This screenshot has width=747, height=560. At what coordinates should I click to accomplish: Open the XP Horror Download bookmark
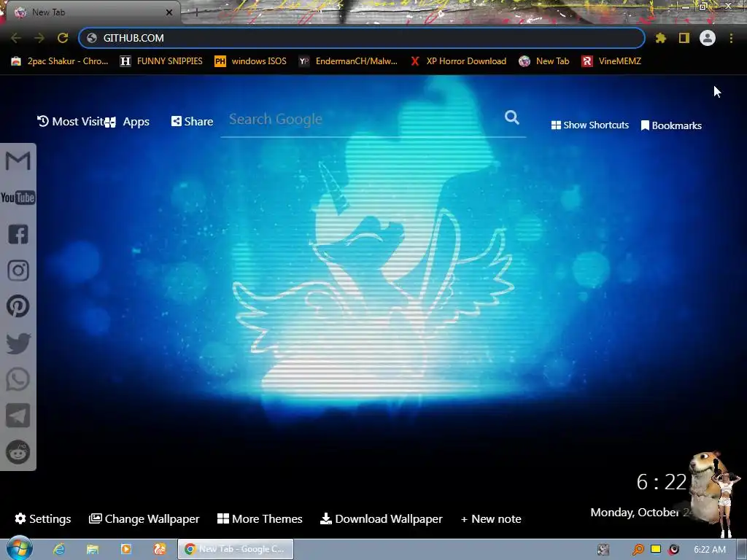(458, 61)
